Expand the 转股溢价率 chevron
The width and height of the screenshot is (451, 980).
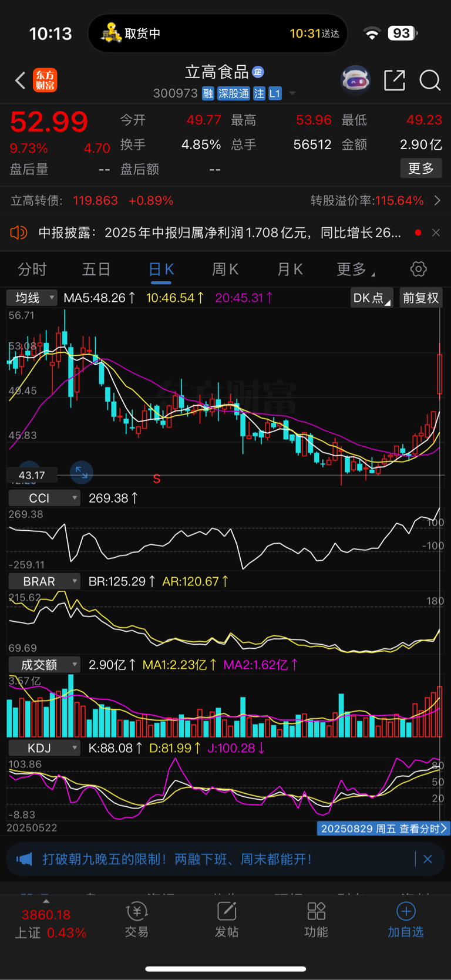point(437,201)
